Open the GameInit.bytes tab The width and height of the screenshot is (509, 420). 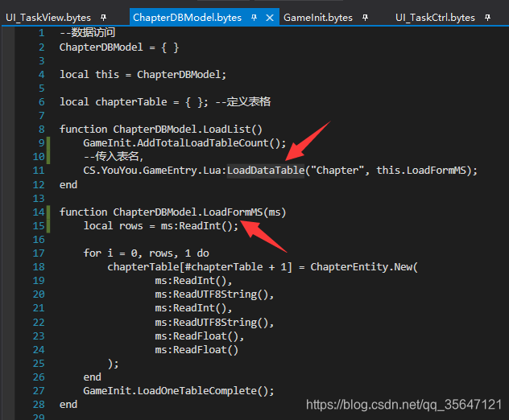click(x=318, y=18)
